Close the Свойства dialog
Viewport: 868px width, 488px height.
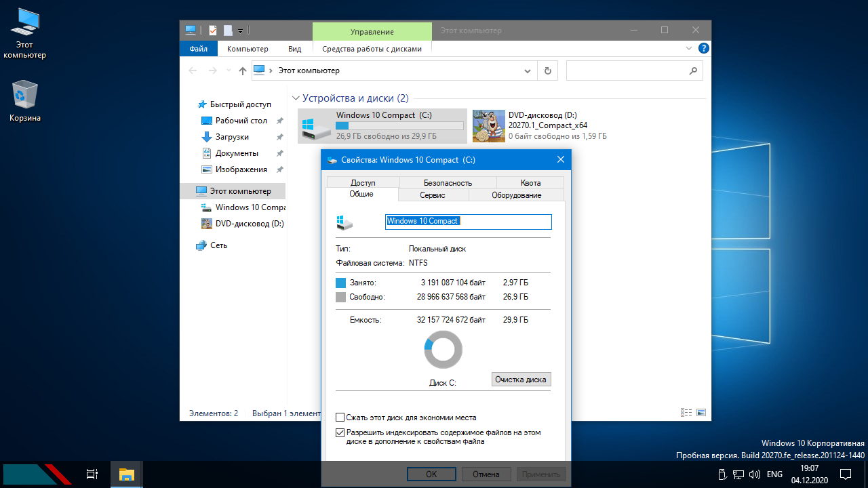coord(561,159)
